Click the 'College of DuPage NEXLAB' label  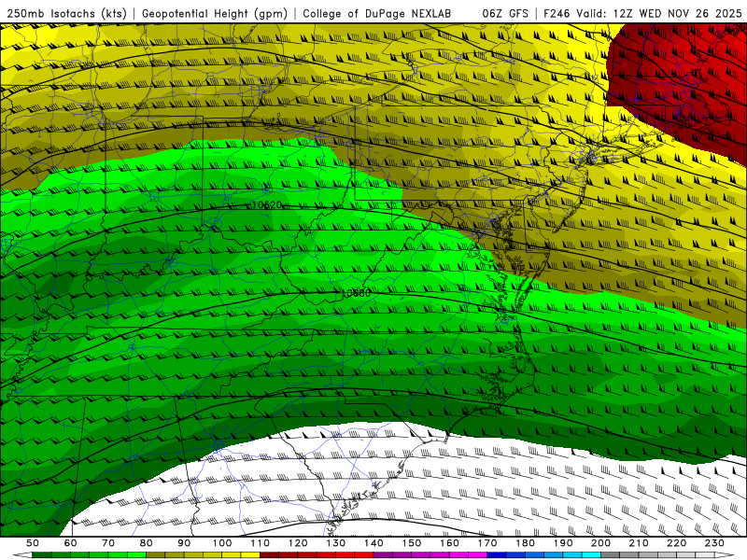[x=376, y=13]
